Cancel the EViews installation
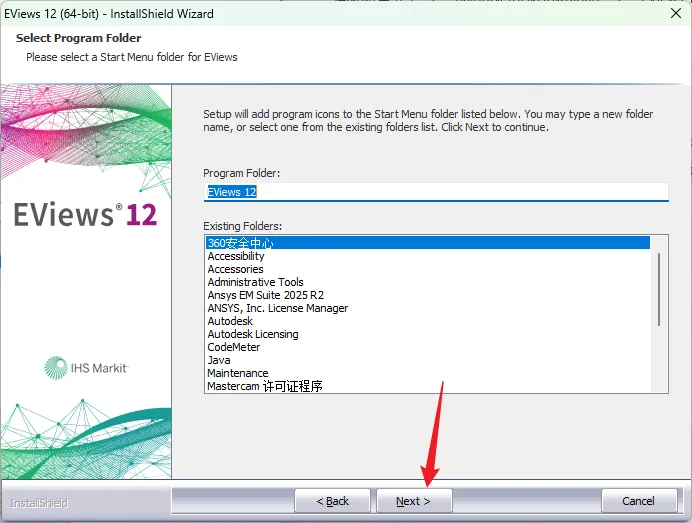692x523 pixels. [x=639, y=501]
